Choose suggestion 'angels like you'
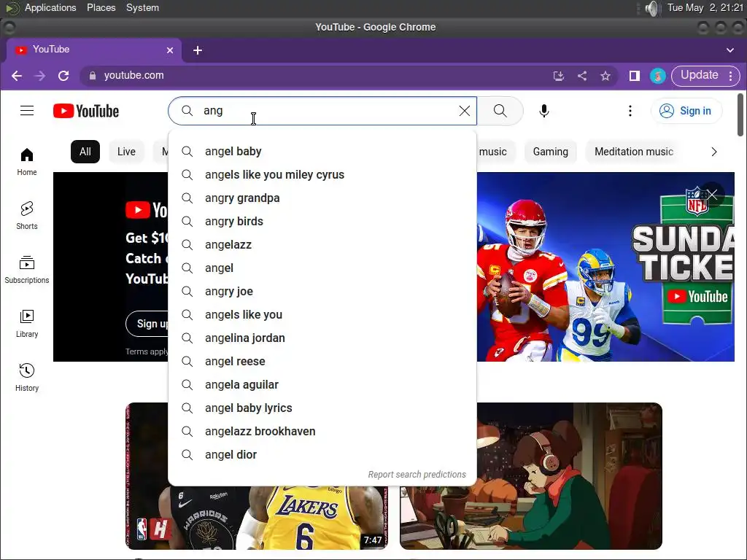 pyautogui.click(x=322, y=315)
